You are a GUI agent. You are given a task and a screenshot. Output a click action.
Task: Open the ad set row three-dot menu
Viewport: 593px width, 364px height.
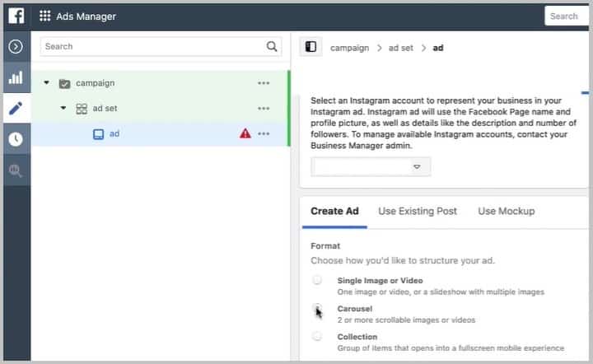click(264, 109)
